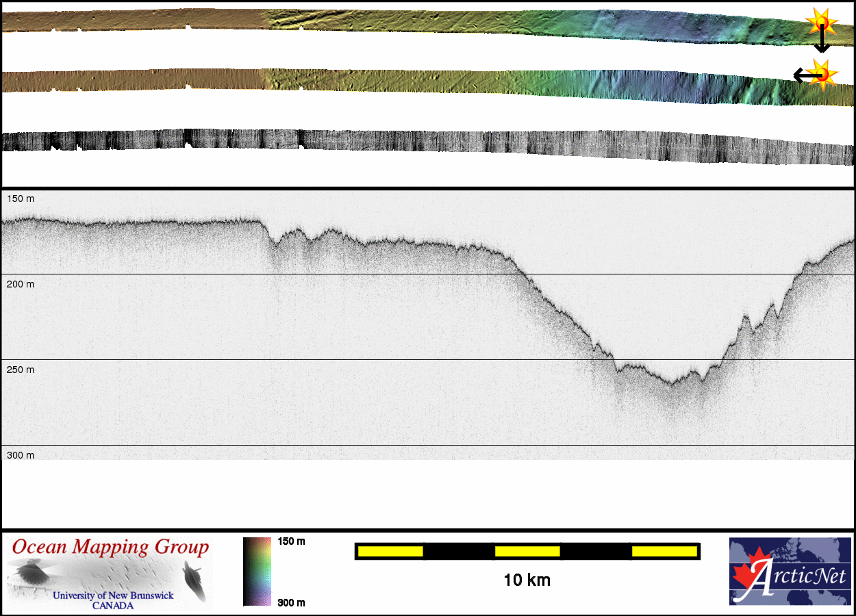Viewport: 856px width, 616px height.
Task: Click the left-pointing arrow beside the second sun
Action: click(x=801, y=75)
